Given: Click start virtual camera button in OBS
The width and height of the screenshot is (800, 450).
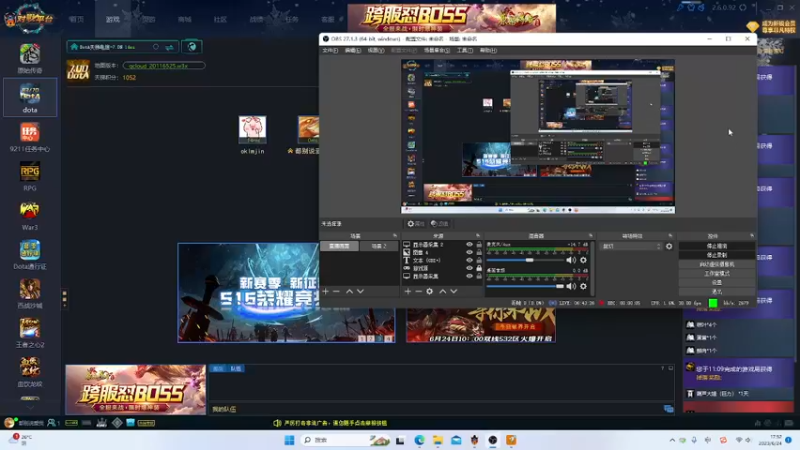Looking at the screenshot, I should [717, 264].
